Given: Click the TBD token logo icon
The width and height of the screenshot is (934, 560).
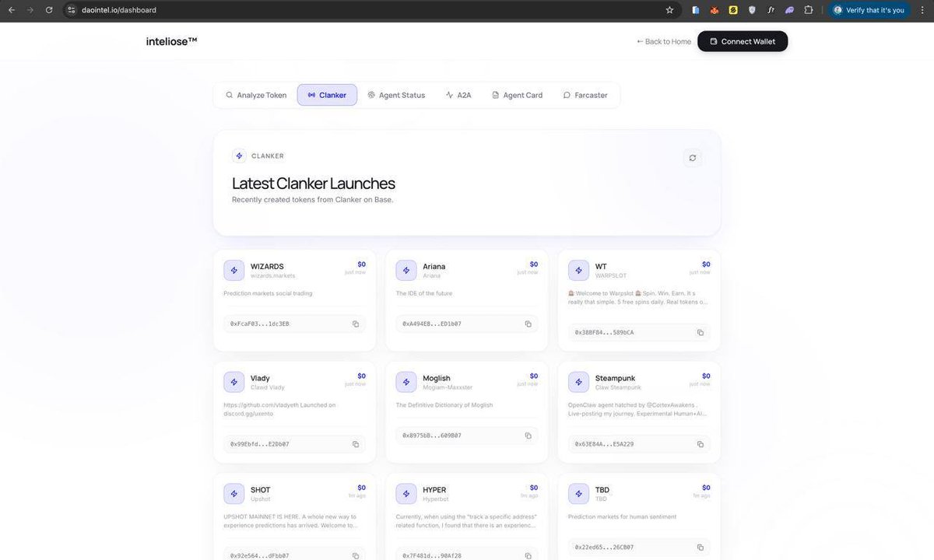Looking at the screenshot, I should (578, 494).
